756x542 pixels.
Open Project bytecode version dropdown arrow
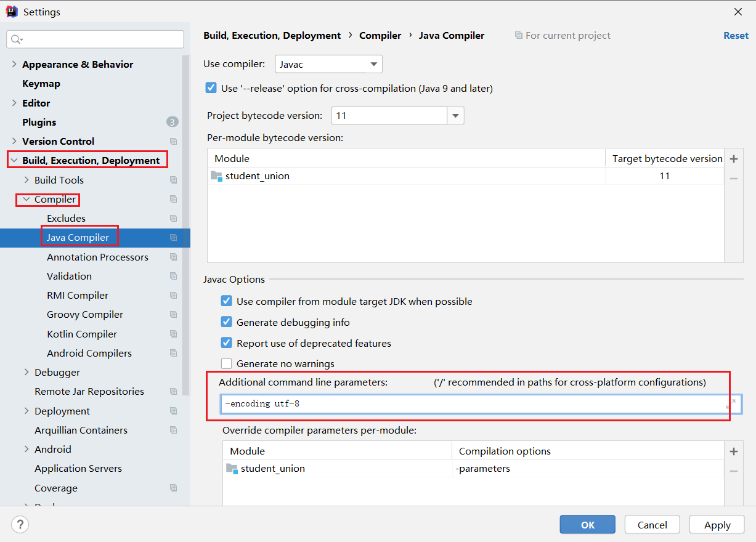click(456, 116)
